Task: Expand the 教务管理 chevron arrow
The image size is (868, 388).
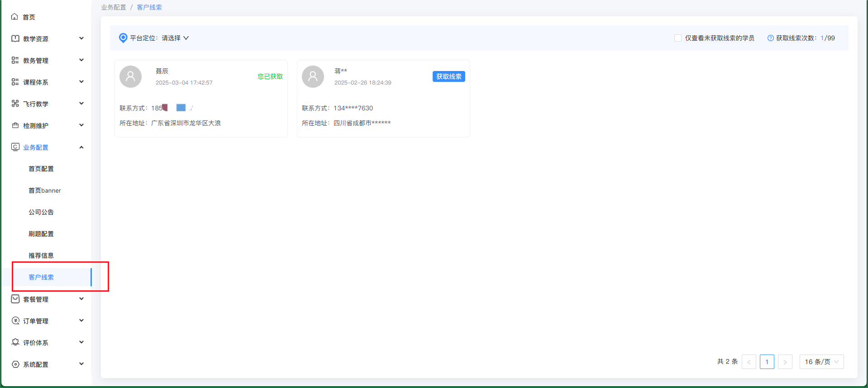Action: click(x=81, y=60)
